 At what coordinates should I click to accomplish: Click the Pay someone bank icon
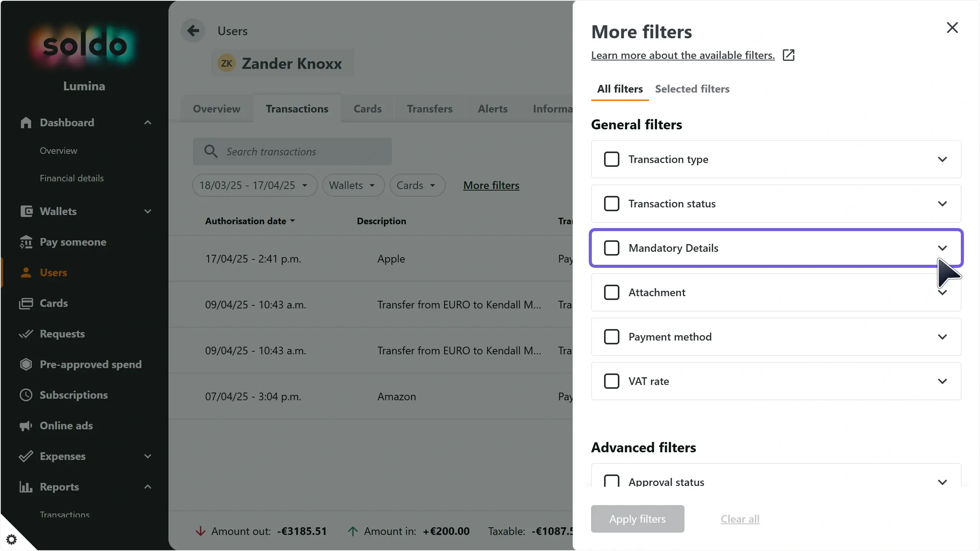click(x=26, y=242)
